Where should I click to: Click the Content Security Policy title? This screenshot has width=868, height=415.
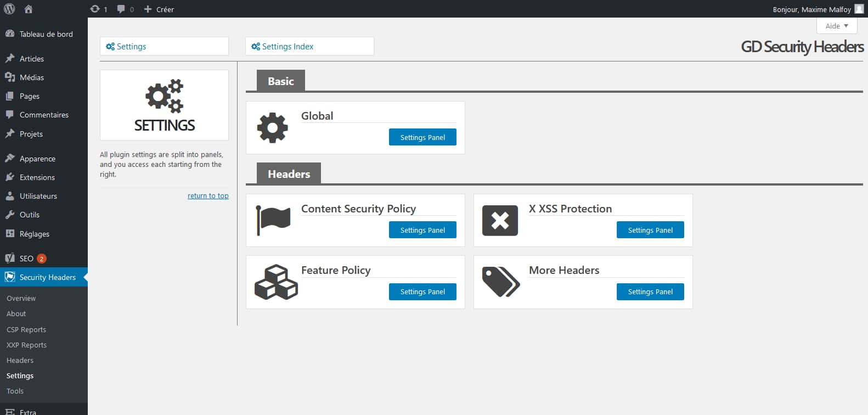(x=358, y=209)
